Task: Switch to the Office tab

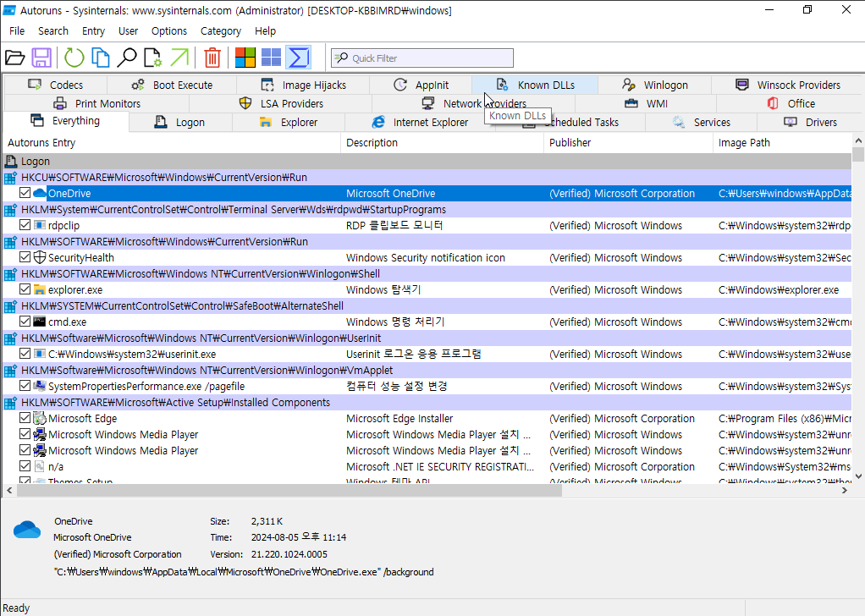Action: tap(790, 104)
